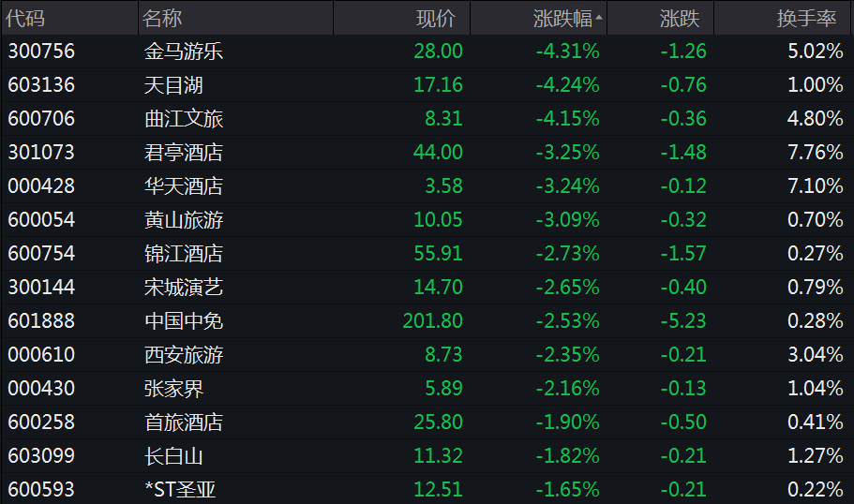Viewport: 854px width, 504px height.
Task: Open the 西安旅游 stock name
Action: click(x=184, y=355)
